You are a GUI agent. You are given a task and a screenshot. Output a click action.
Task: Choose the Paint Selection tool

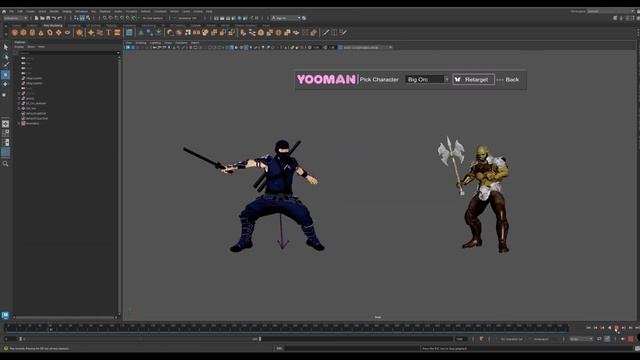point(5,65)
